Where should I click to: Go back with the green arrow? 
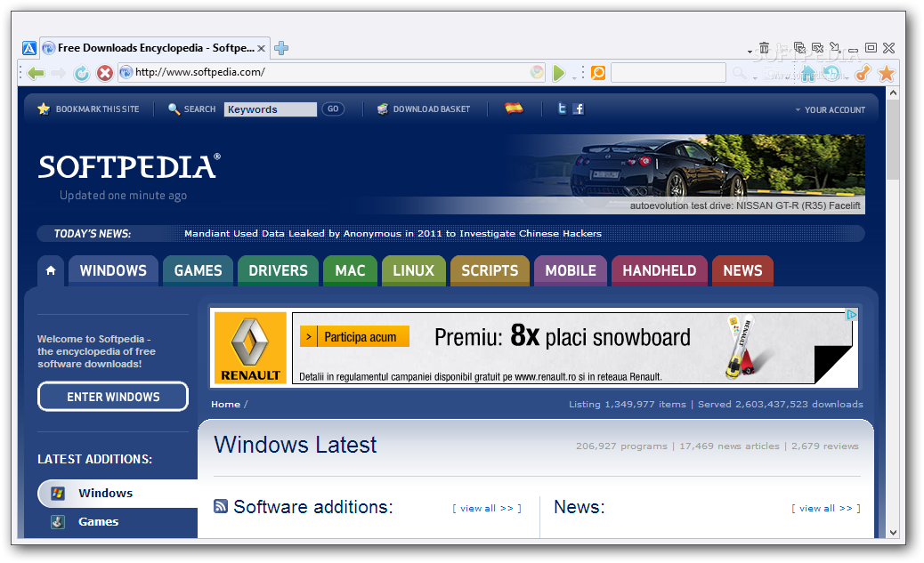click(36, 73)
